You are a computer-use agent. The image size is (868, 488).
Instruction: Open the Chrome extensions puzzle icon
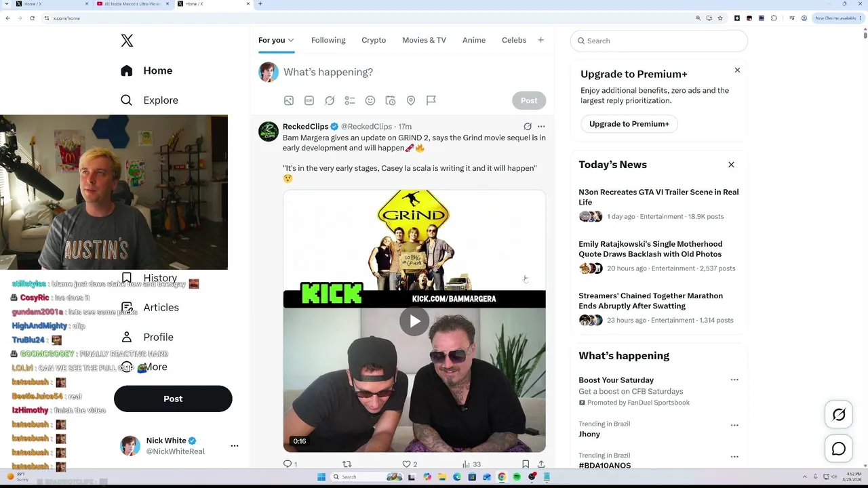pos(774,18)
